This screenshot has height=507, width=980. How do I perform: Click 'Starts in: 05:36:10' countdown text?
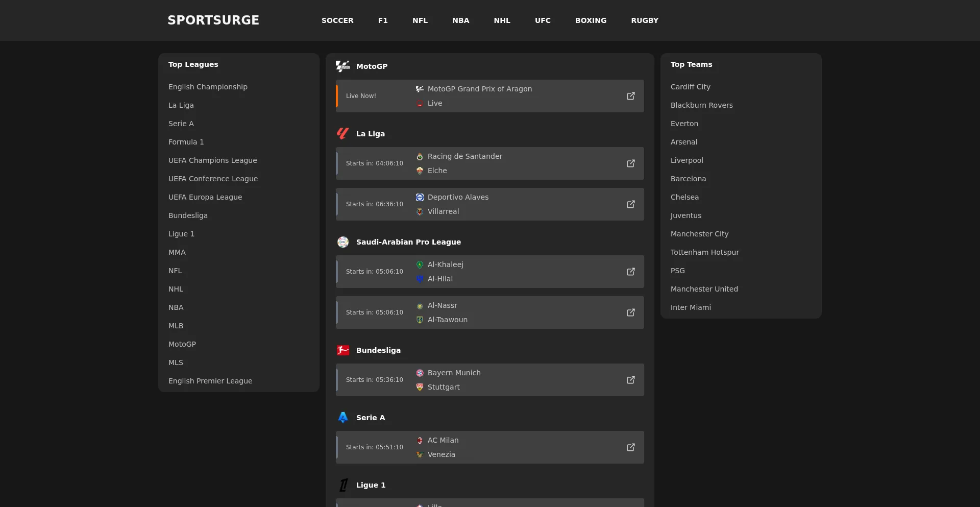tap(375, 380)
